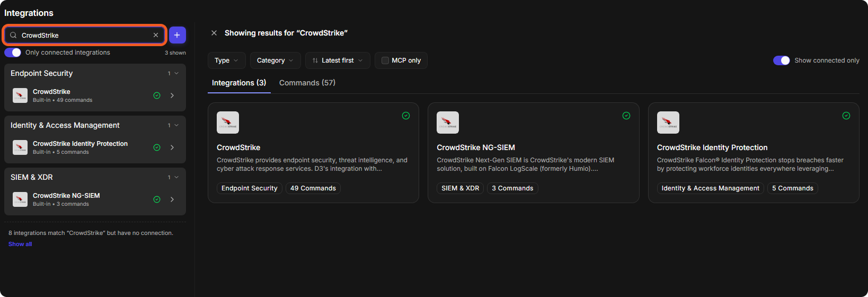Click the search magnifier icon in sidebar
868x297 pixels.
click(x=13, y=35)
